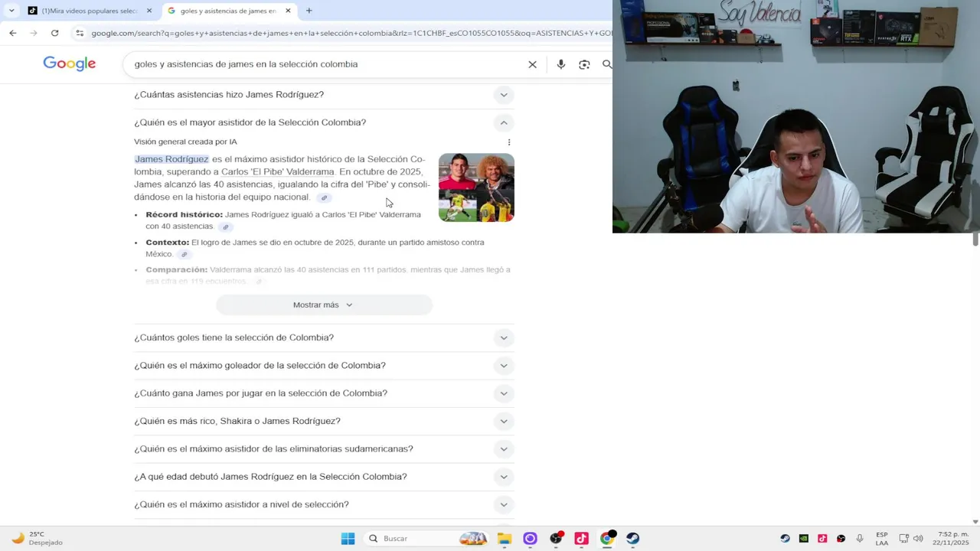This screenshot has height=551, width=980.
Task: Click the 'Mostrar más' button
Action: [324, 305]
